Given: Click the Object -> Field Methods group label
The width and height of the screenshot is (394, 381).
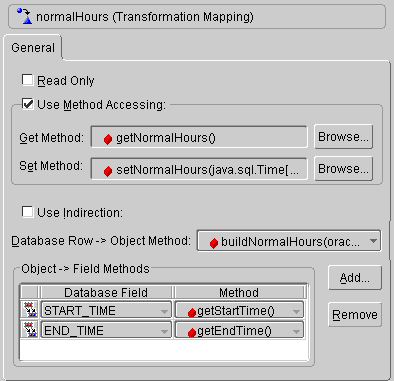Looking at the screenshot, I should [85, 269].
